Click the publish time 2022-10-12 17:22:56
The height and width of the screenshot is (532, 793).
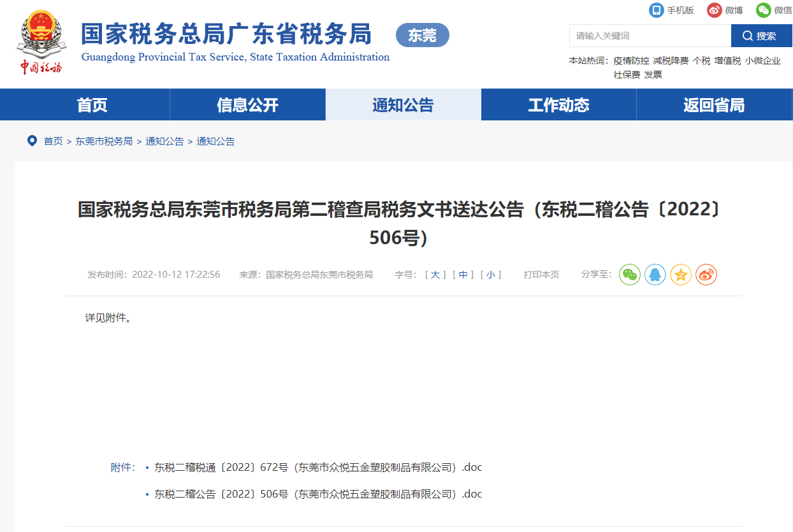point(176,275)
